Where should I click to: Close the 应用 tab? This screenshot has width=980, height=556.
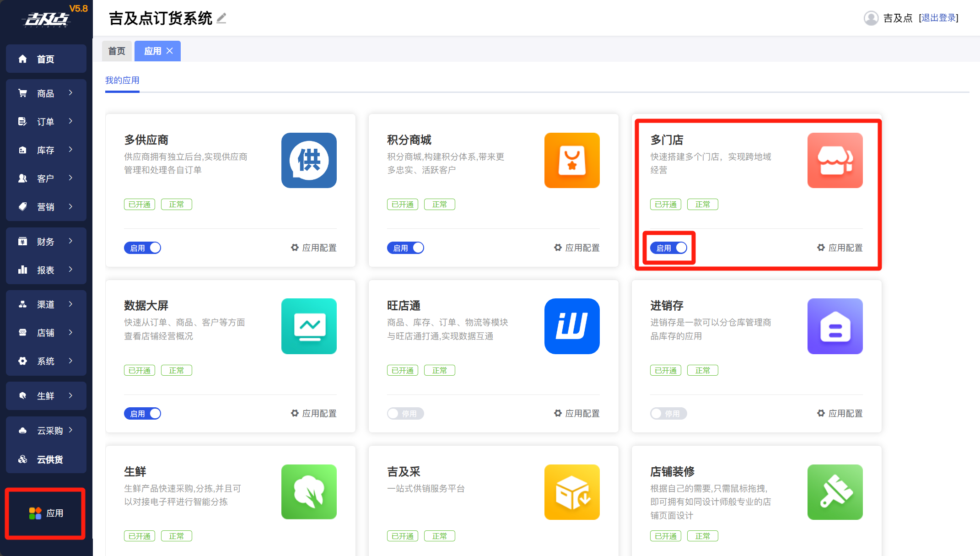click(x=170, y=51)
